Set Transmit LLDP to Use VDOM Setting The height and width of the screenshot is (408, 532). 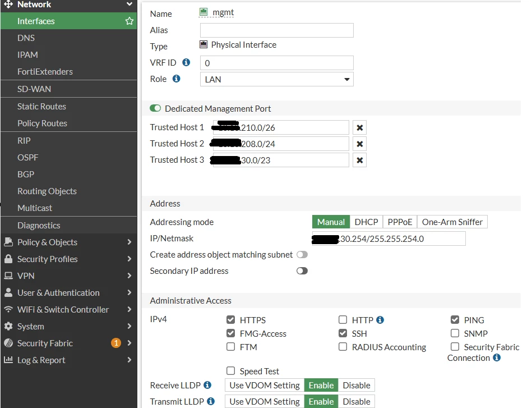(x=265, y=401)
